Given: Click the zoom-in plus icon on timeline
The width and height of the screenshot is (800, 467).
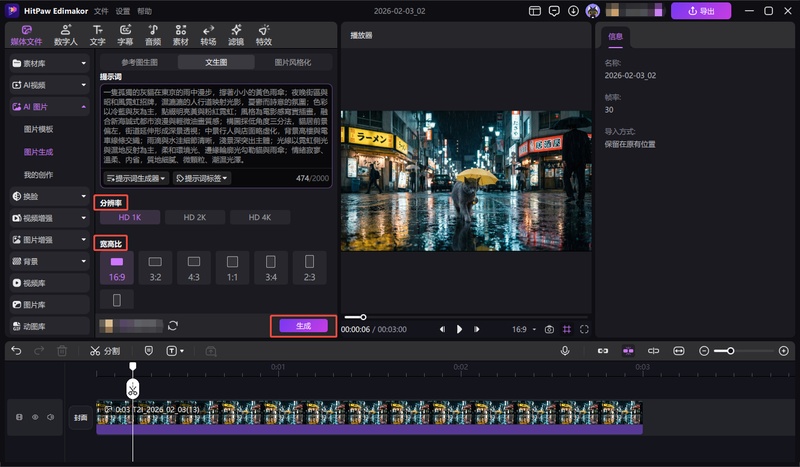Looking at the screenshot, I should tap(783, 351).
